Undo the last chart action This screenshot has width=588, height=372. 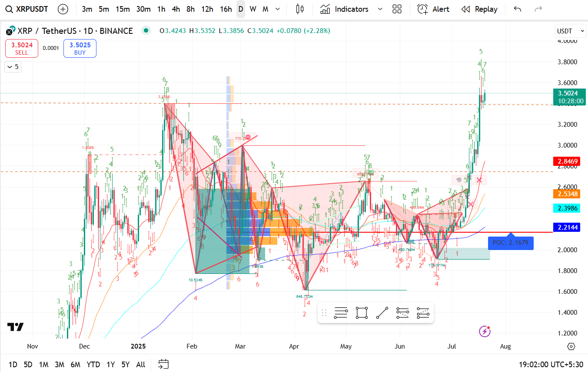pyautogui.click(x=517, y=9)
